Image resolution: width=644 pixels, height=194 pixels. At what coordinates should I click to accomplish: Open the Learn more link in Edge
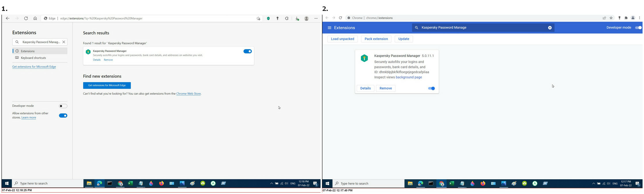pos(29,117)
